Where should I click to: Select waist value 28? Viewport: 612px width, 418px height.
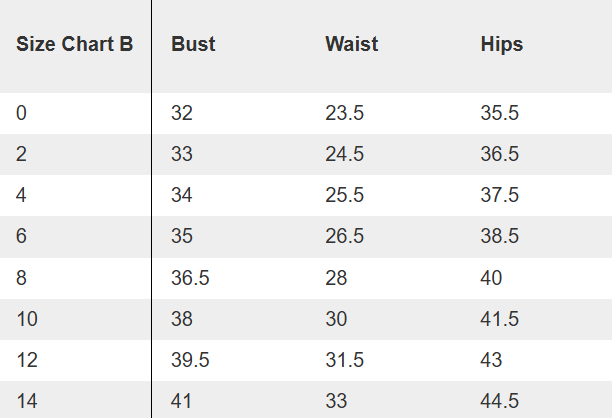(x=336, y=278)
